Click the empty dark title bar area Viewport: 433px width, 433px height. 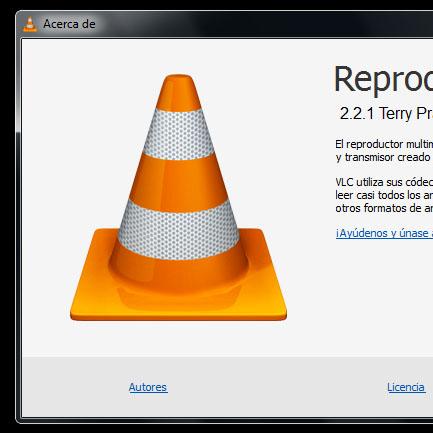point(267,24)
